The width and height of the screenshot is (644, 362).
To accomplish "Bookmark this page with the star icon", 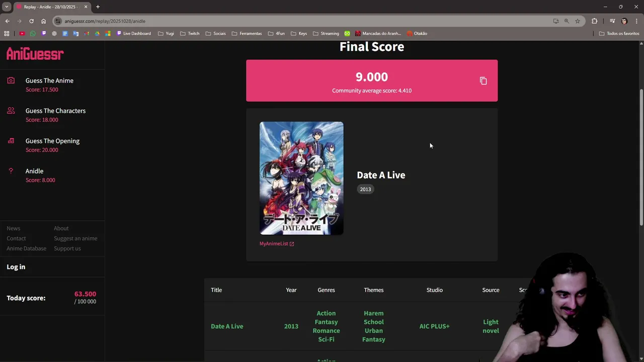I will pos(578,21).
